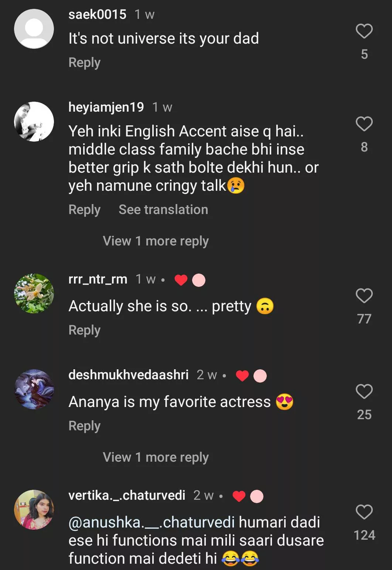The image size is (392, 570).
Task: Open the @anushka.__.chaturvedi mention
Action: (x=151, y=522)
